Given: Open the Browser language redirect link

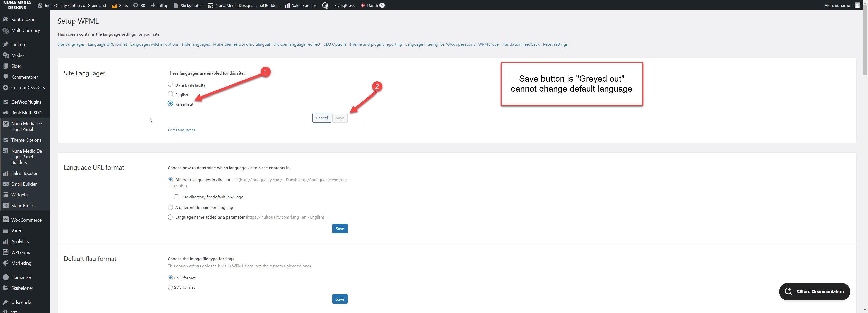Looking at the screenshot, I should click(296, 44).
